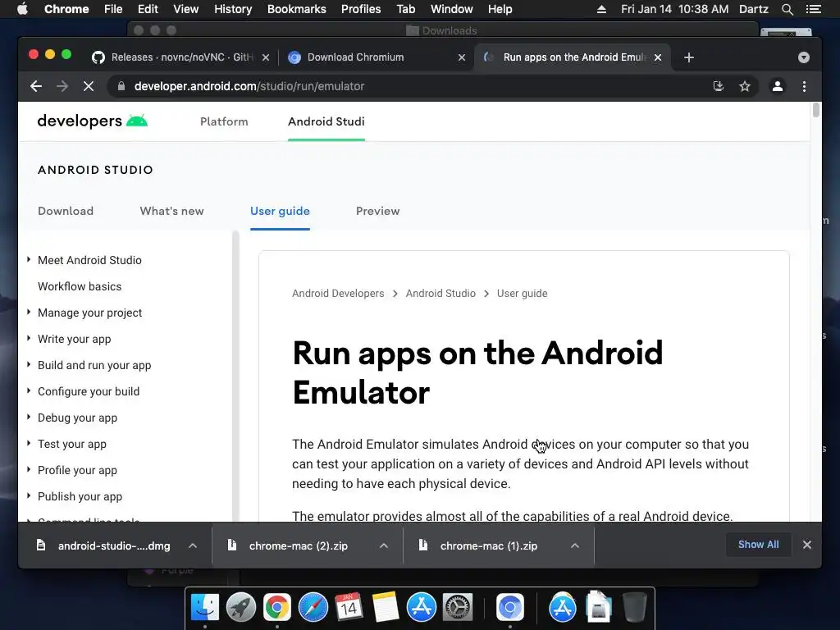Click User guide breadcrumb link
This screenshot has width=840, height=630.
coord(523,294)
